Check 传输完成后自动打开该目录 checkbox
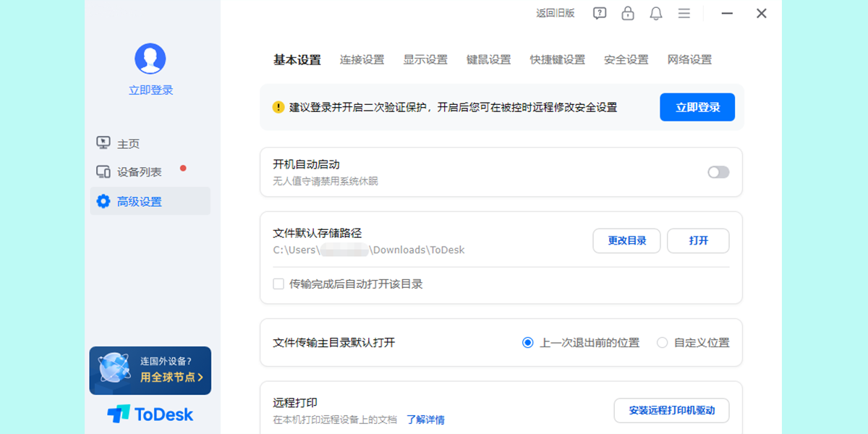 [x=278, y=284]
